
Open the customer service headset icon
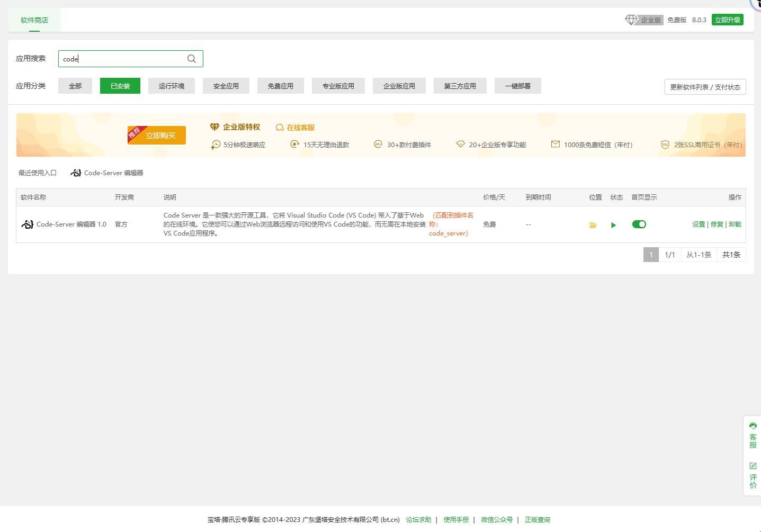click(753, 426)
